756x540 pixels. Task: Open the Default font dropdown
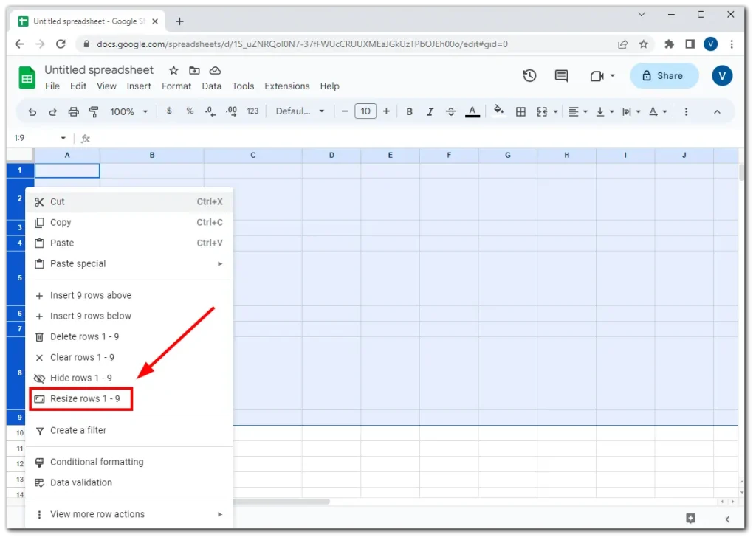point(300,111)
